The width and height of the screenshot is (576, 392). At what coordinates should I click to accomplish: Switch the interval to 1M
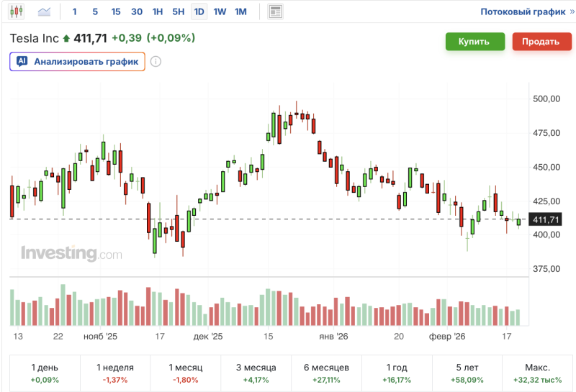(240, 12)
